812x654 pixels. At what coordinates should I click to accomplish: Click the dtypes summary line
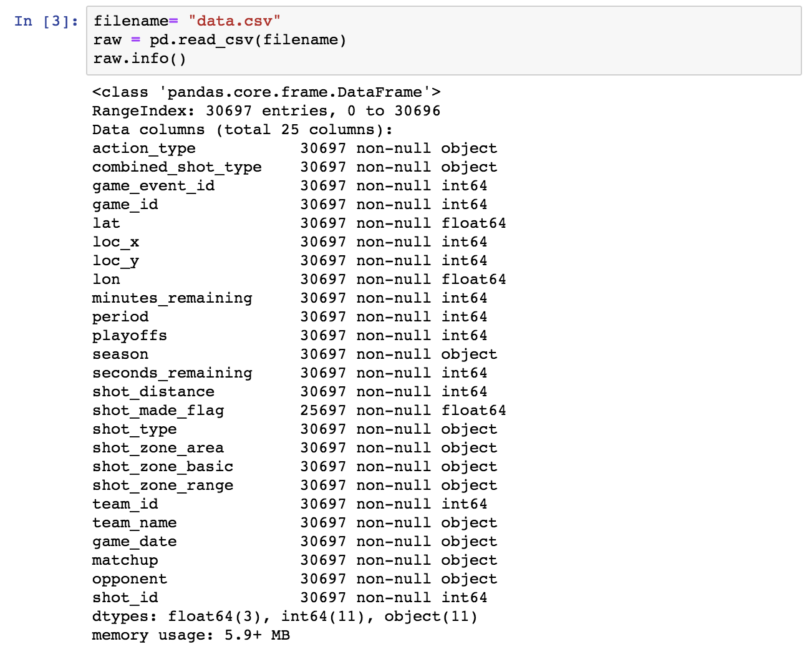point(285,617)
